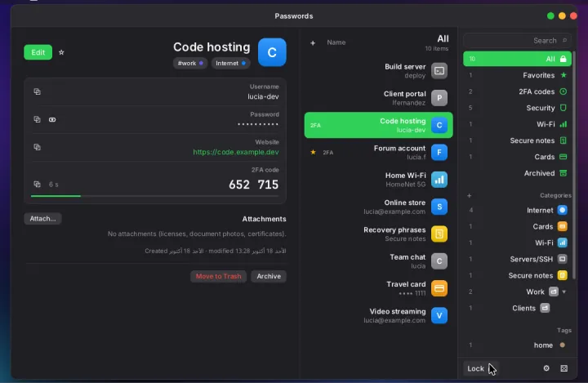
Task: Open settings with the gear icon
Action: coord(546,368)
